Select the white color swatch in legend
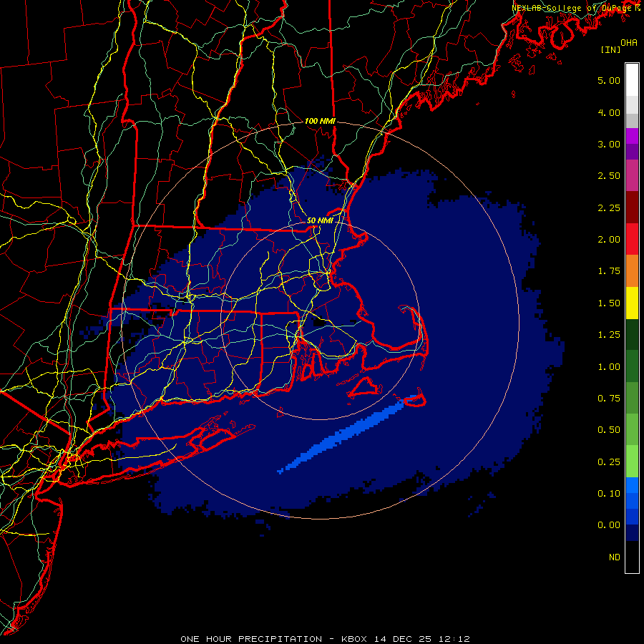 632,80
